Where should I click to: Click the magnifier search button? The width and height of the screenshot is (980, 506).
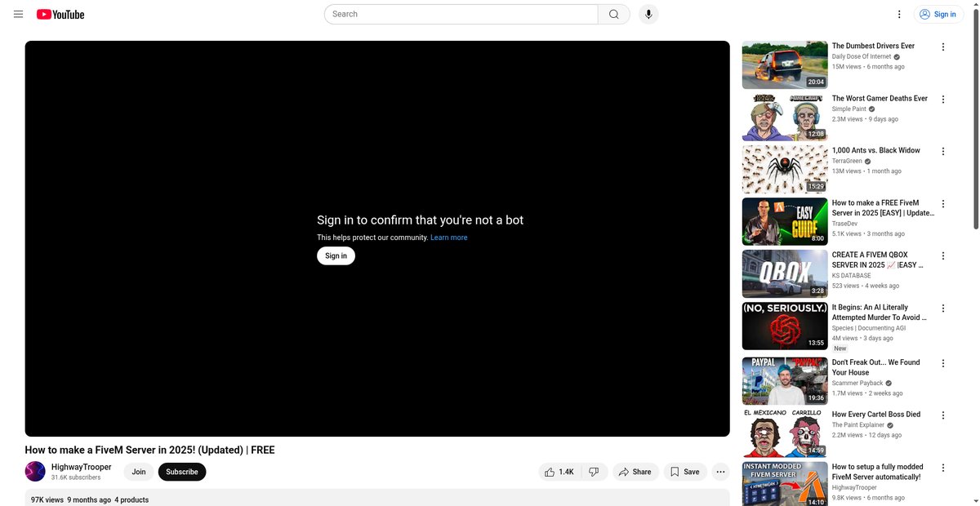pos(614,14)
